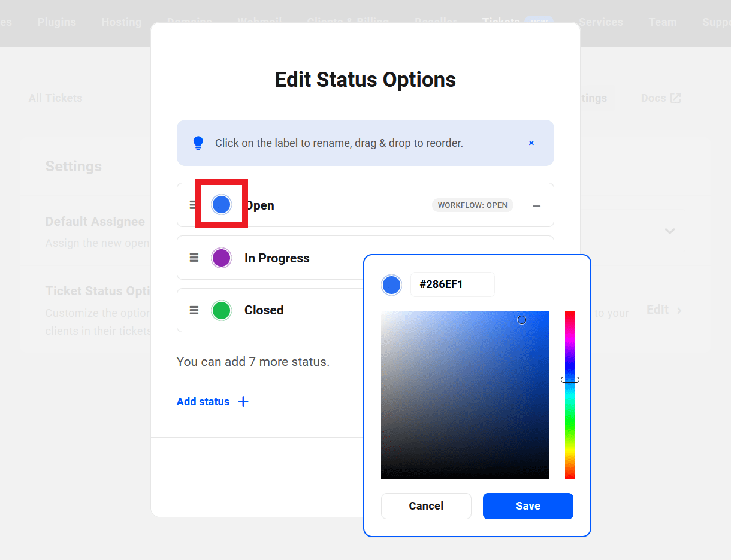Image resolution: width=731 pixels, height=560 pixels.
Task: Open Edit for Ticket Status Options
Action: click(659, 310)
